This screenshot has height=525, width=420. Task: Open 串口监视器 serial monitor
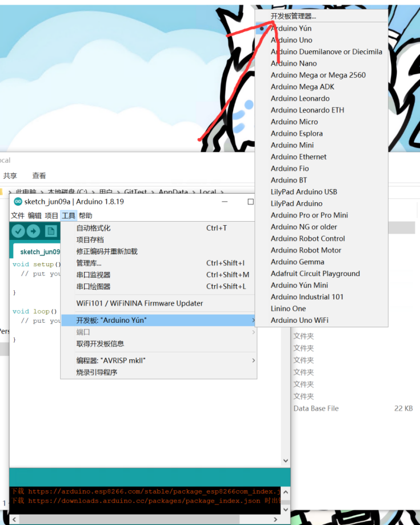pos(159,275)
